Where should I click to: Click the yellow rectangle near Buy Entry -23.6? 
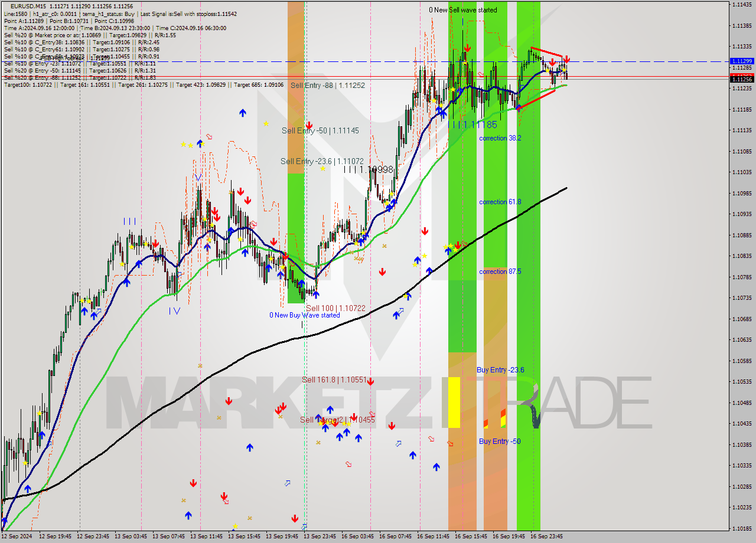pos(454,403)
